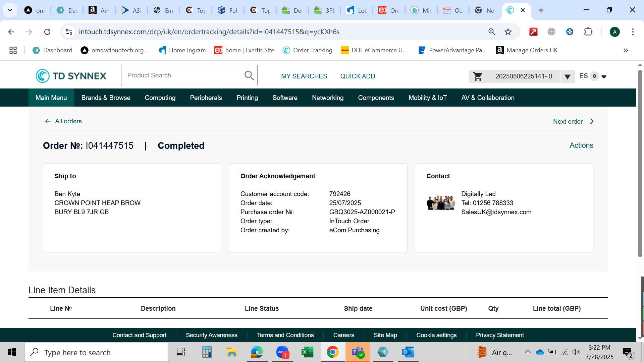Open Outlook from the taskbar
The height and width of the screenshot is (362, 644).
(408, 352)
